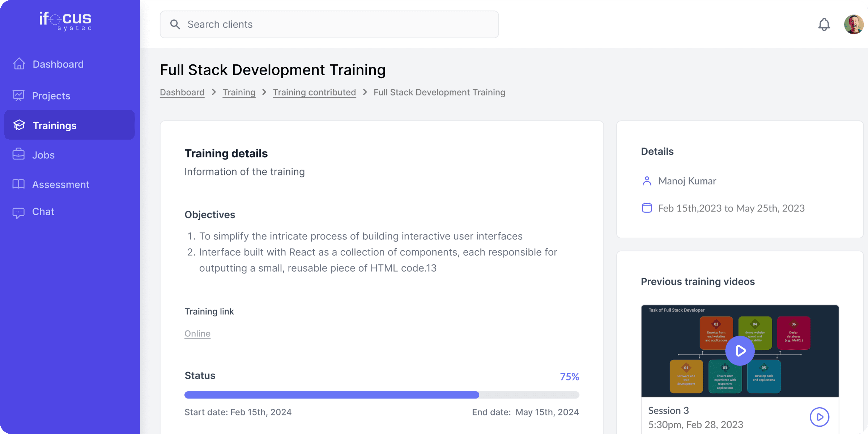Click the person icon beside Manoj Kumar
The image size is (868, 434).
(647, 181)
